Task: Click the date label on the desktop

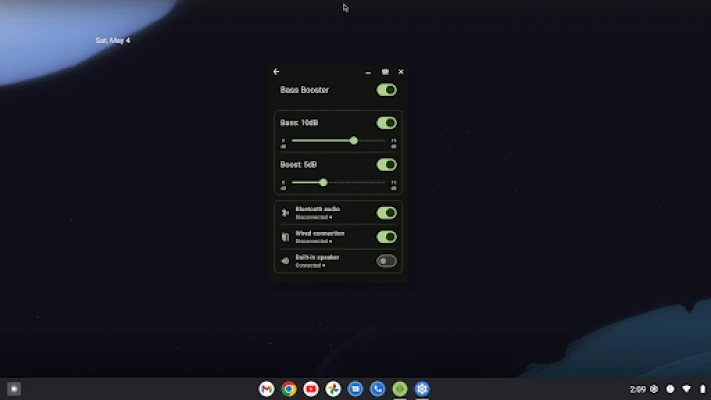Action: coord(112,41)
